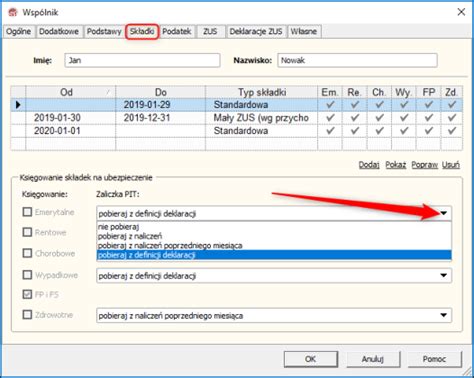Switch to the ZUS tab
This screenshot has width=474, height=378.
click(x=210, y=32)
